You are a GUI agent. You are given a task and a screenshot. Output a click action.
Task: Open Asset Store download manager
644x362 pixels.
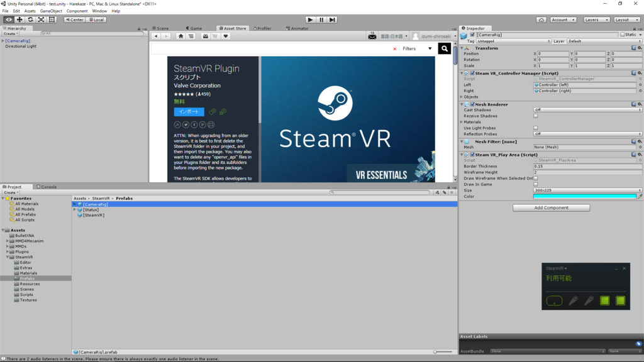click(206, 36)
